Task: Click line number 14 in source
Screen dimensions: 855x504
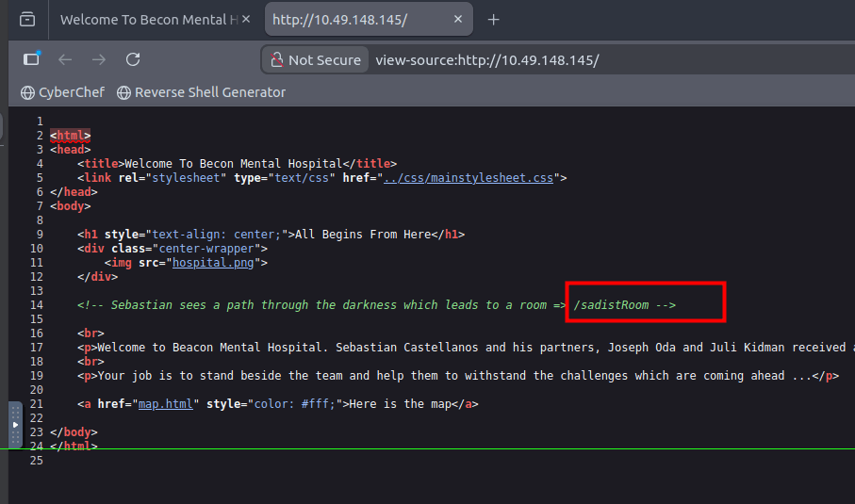Action: [37, 305]
